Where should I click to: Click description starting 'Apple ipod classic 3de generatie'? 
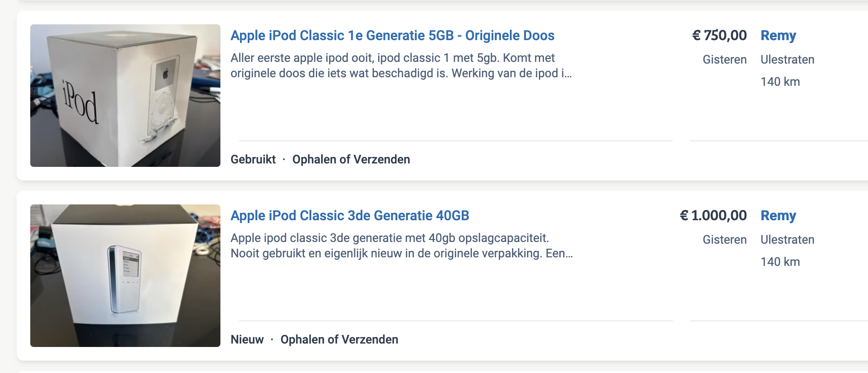point(402,246)
